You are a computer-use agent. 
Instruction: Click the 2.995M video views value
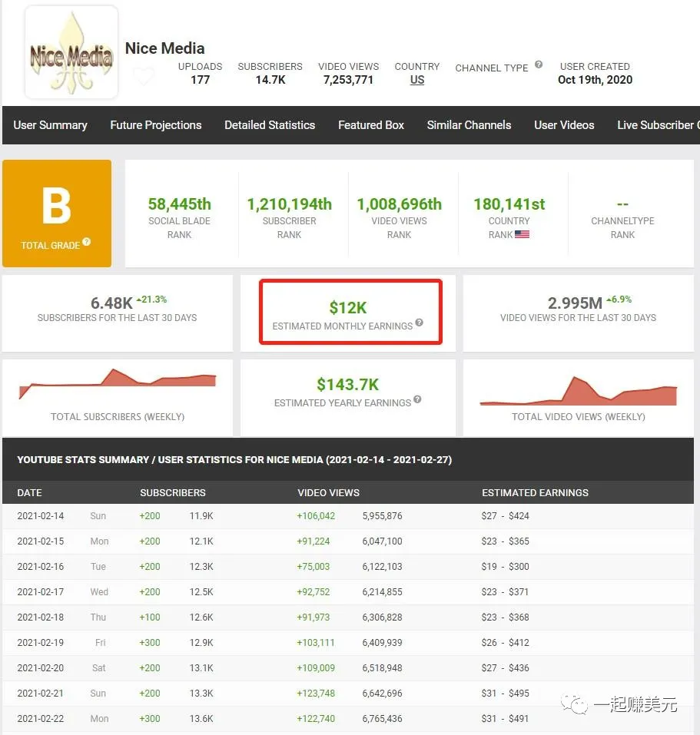click(x=575, y=303)
